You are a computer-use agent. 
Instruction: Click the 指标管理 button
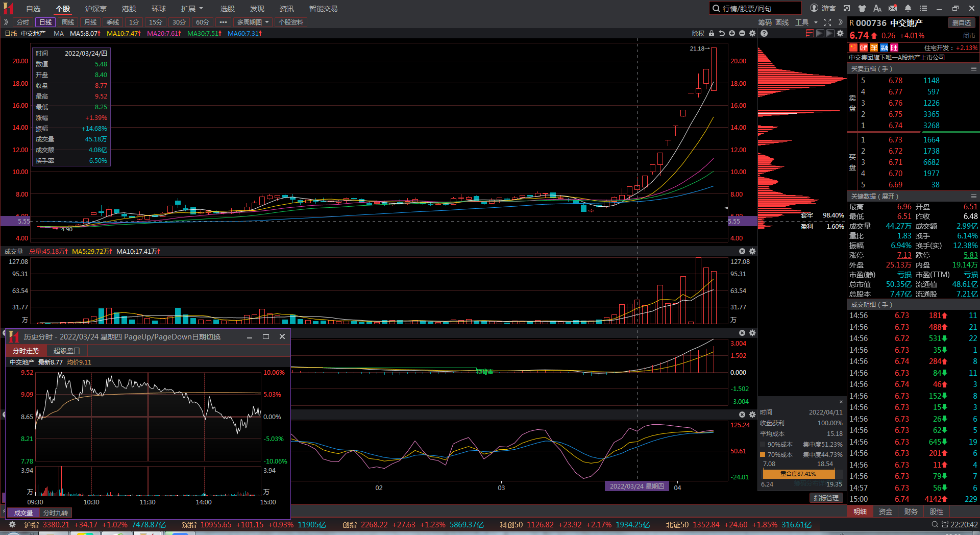pyautogui.click(x=826, y=498)
